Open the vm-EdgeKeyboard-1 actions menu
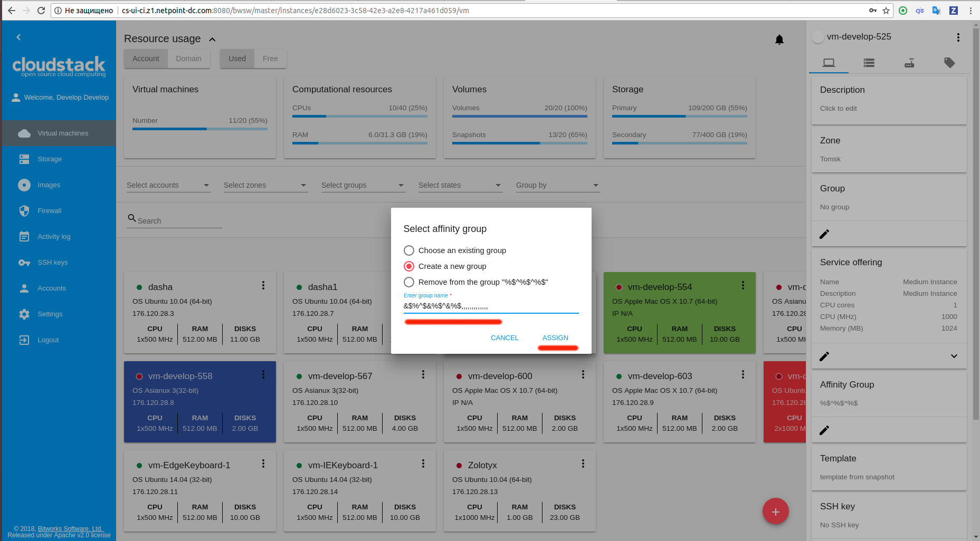Image resolution: width=980 pixels, height=541 pixels. 263,463
